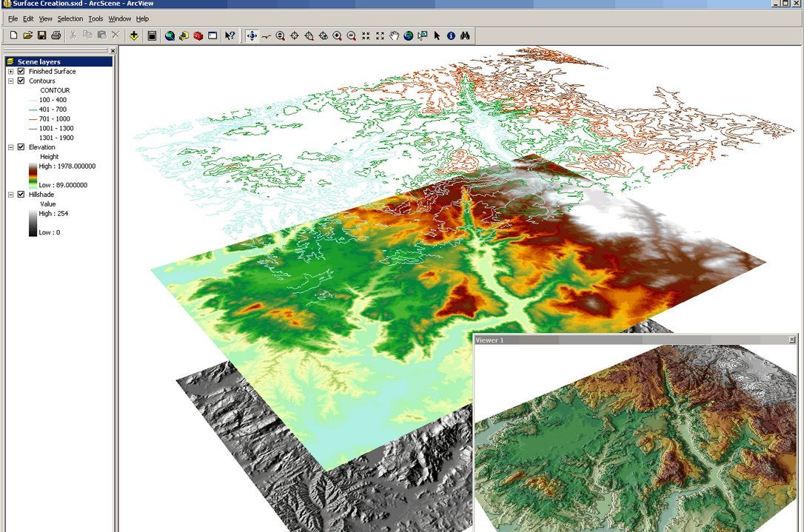Click the Elevation height color ramp

[x=33, y=175]
